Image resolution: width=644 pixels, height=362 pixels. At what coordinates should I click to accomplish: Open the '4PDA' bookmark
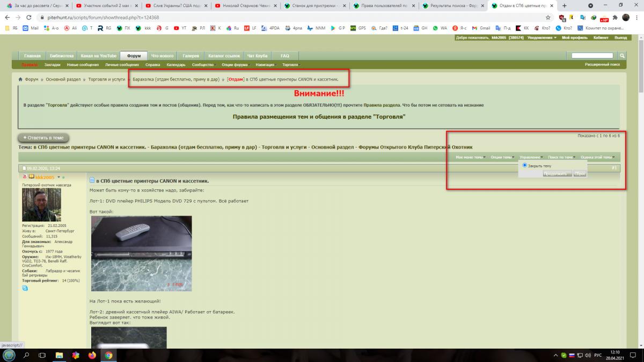click(x=270, y=28)
